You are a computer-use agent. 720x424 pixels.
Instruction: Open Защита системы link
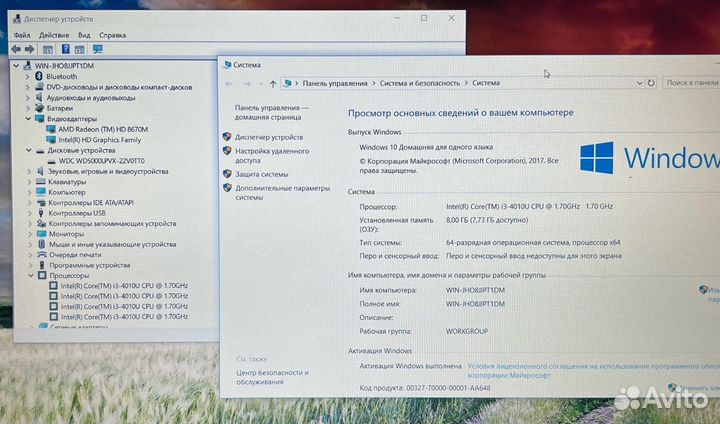coord(262,174)
